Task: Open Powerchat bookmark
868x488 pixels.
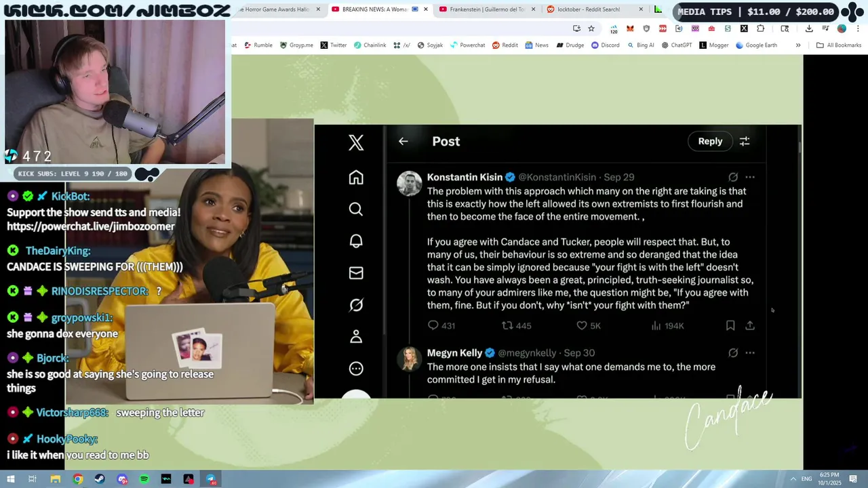Action: [468, 45]
